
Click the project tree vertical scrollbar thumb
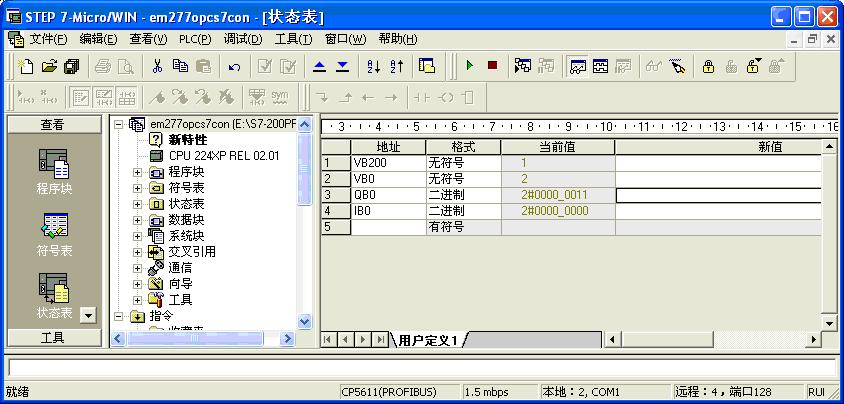pyautogui.click(x=304, y=168)
